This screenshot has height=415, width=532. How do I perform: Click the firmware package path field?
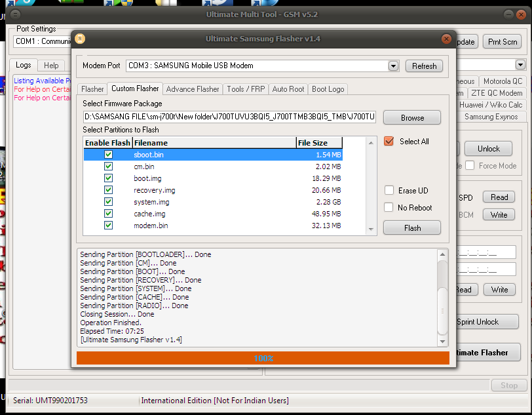coord(229,117)
